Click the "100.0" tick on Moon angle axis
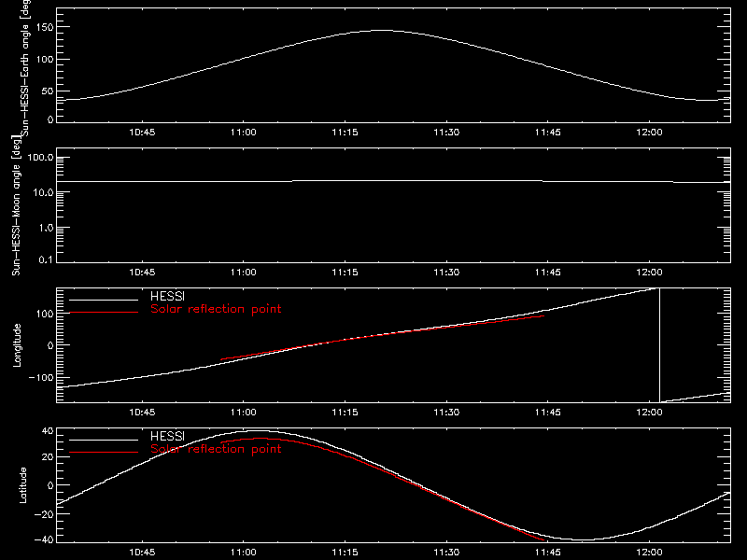Image resolution: width=747 pixels, height=560 pixels. click(x=41, y=158)
